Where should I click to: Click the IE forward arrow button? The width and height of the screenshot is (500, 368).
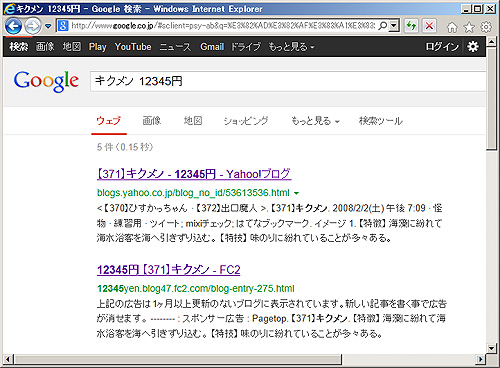click(x=33, y=26)
